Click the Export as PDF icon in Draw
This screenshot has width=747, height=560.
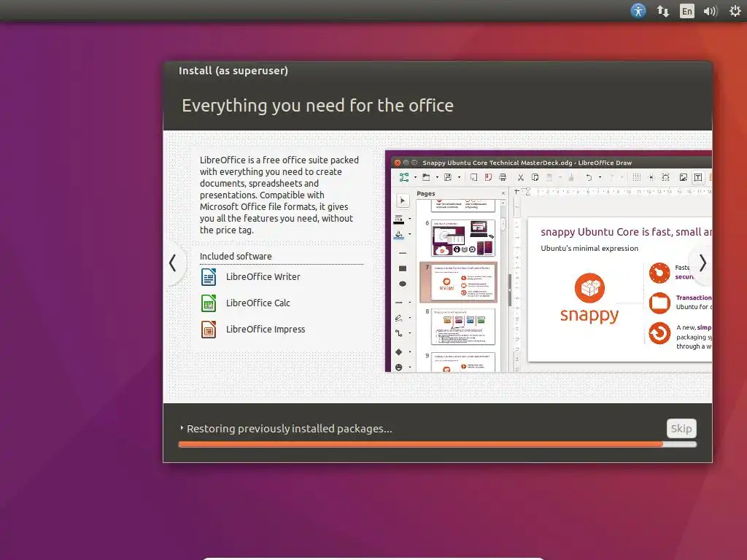click(488, 178)
